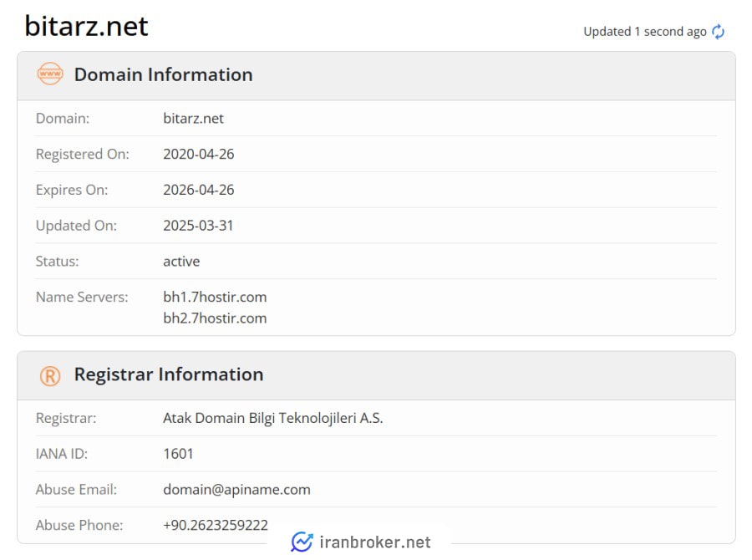Select the registered date 2020-04-26
Viewport: 752px width, 560px height.
point(199,154)
